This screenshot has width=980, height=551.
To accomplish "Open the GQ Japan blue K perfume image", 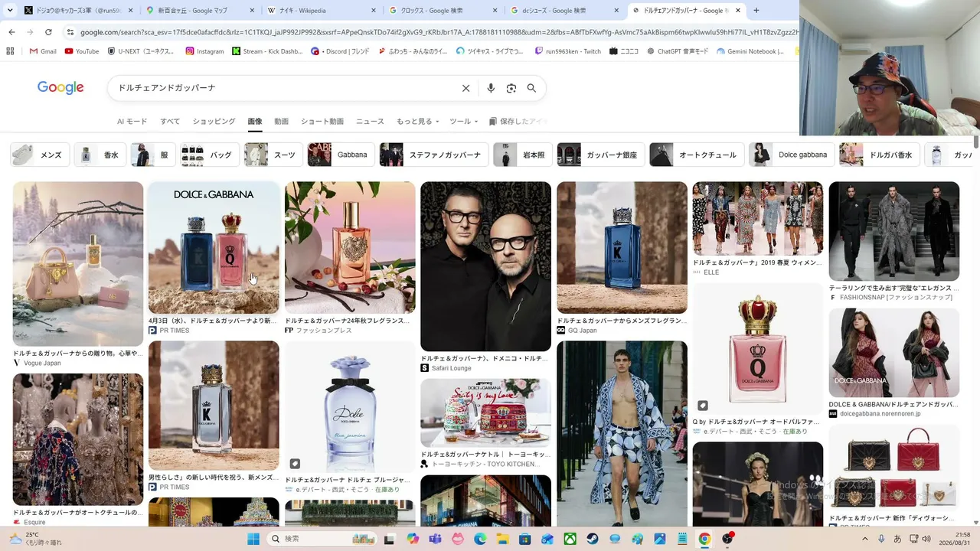I will 622,248.
